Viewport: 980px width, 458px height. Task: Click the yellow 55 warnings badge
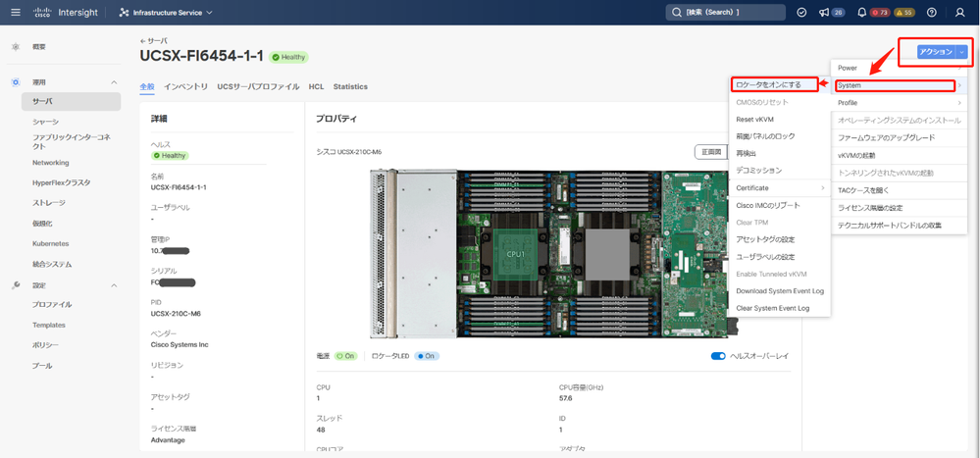click(x=904, y=13)
